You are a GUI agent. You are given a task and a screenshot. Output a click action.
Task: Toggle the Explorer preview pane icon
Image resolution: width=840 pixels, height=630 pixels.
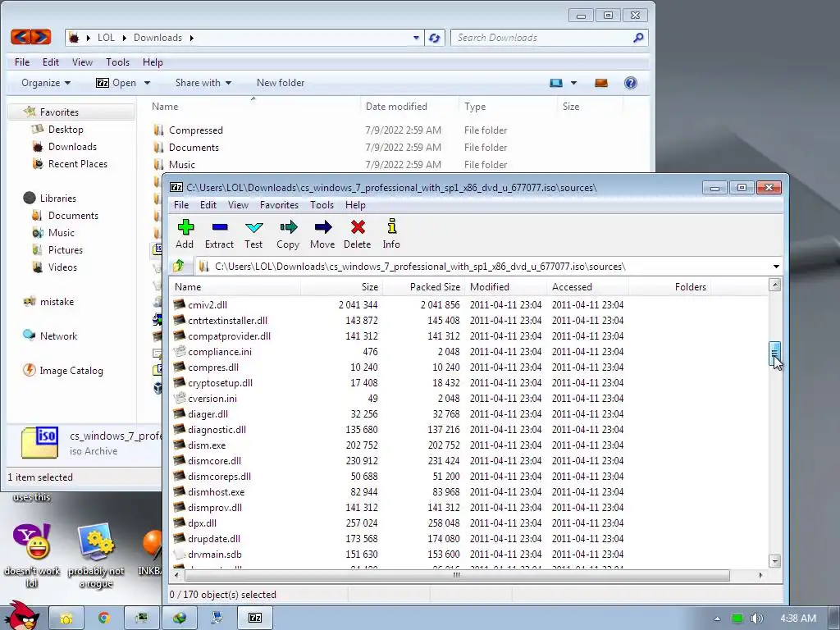(x=601, y=83)
